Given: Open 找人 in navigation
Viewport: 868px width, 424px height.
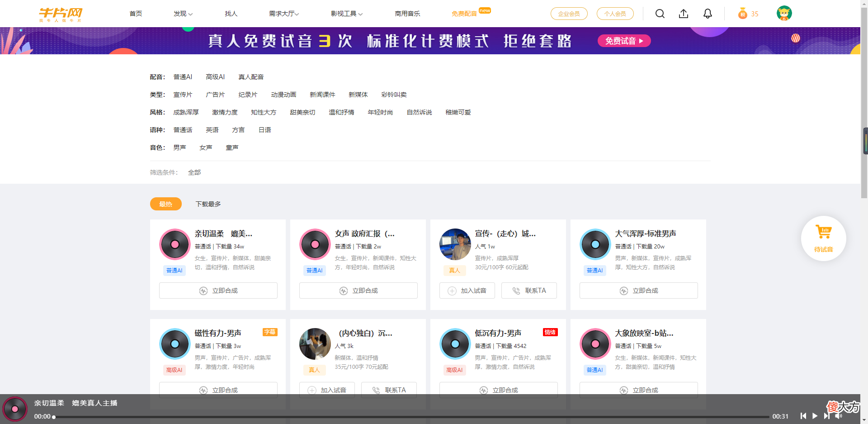Looking at the screenshot, I should pos(231,14).
